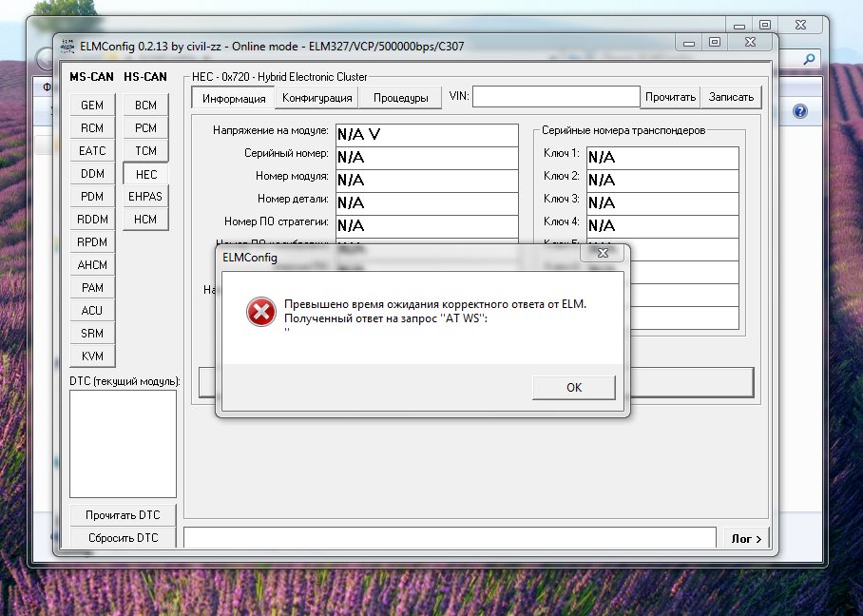The height and width of the screenshot is (616, 863).
Task: Choose the EHPAS module button
Action: coord(145,196)
